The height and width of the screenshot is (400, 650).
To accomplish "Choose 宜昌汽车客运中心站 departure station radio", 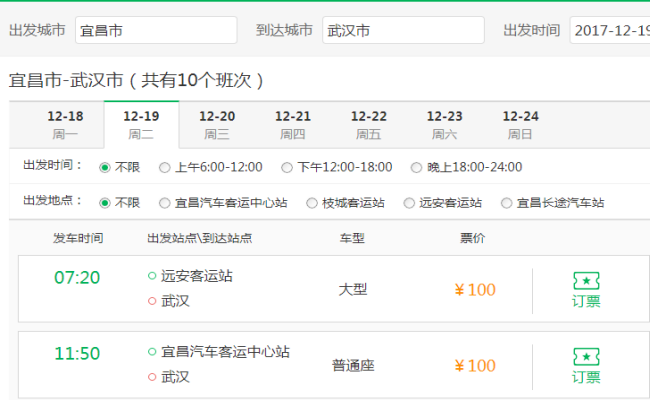I will pos(165,203).
